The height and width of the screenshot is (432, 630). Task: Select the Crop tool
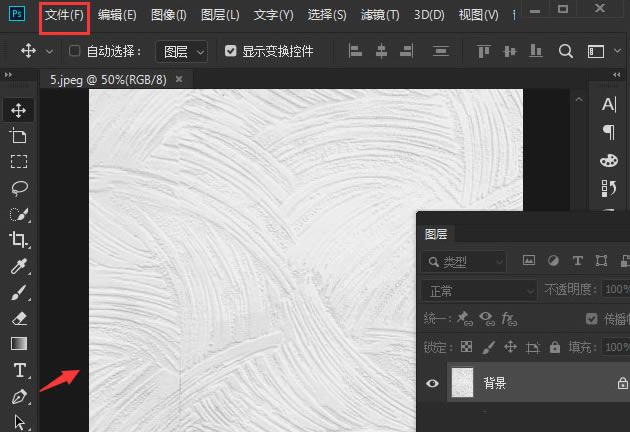tap(18, 240)
